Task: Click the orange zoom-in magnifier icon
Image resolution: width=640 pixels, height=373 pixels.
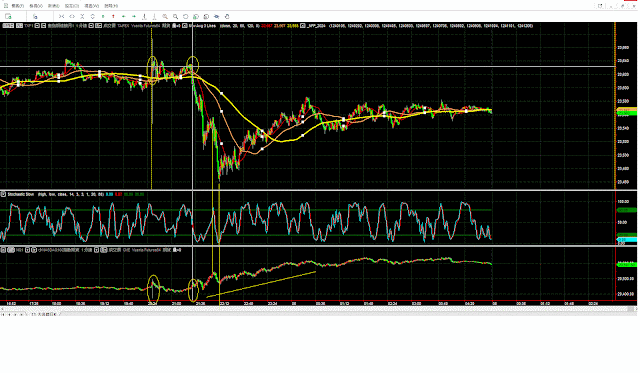Action: click(165, 16)
